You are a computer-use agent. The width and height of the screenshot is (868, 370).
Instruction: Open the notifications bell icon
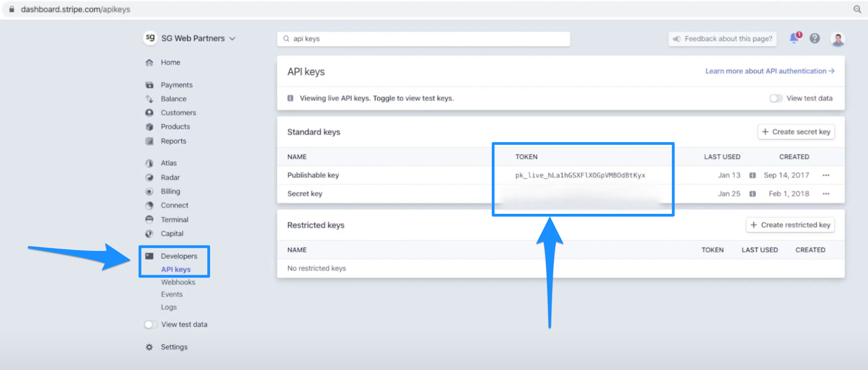[793, 38]
